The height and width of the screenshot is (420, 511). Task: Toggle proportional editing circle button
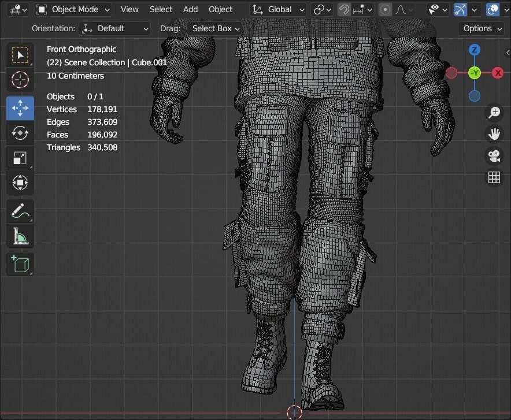(385, 10)
